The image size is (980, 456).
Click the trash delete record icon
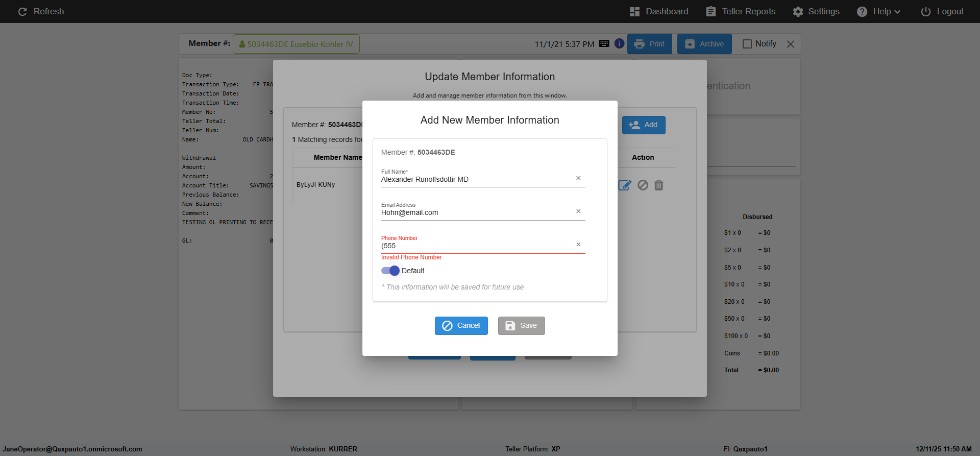(659, 185)
